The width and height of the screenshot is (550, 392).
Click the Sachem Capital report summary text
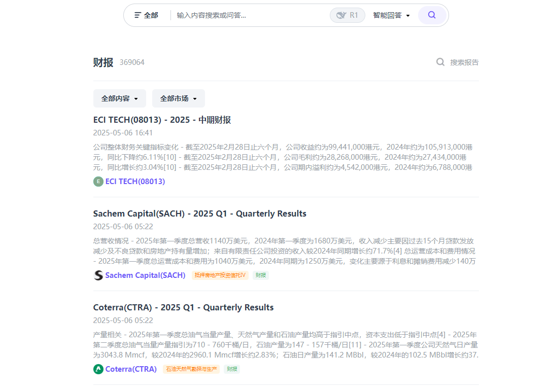point(285,251)
